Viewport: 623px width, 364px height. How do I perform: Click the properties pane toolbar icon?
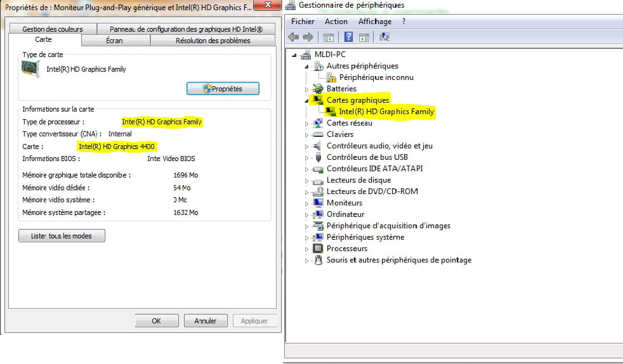[364, 37]
